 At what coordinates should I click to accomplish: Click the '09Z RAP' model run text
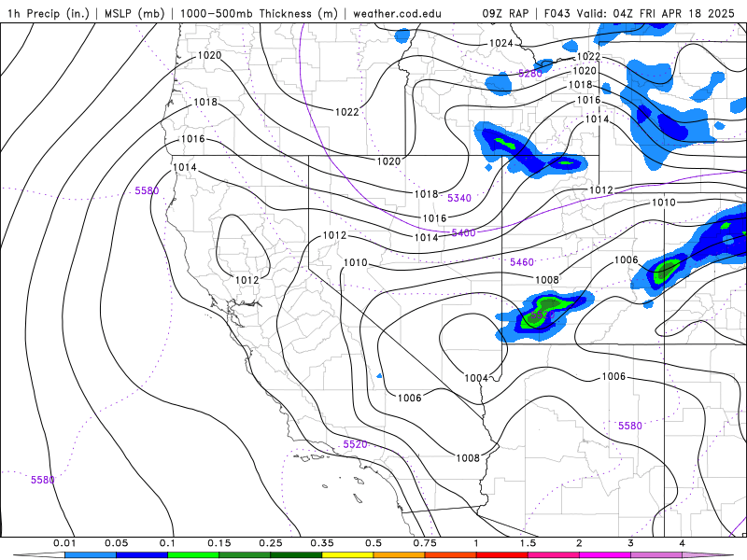[x=505, y=13]
